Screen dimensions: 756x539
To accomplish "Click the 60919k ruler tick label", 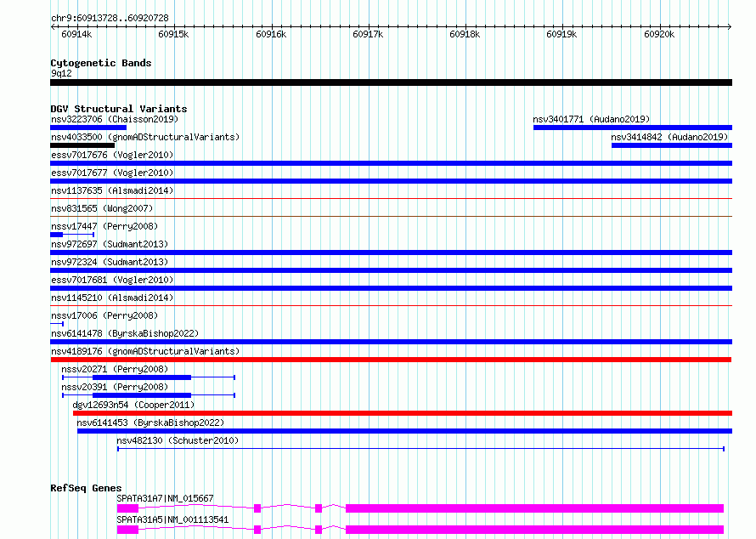I will 561,34.
